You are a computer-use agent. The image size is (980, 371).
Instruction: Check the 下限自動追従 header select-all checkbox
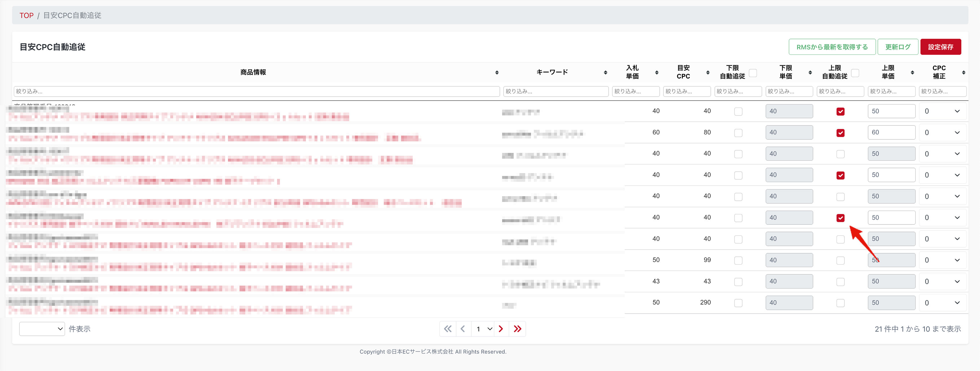(753, 73)
